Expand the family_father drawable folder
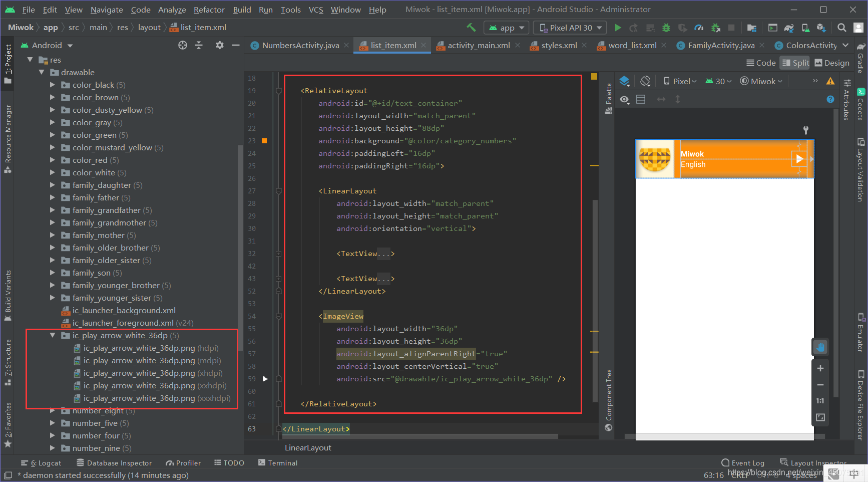Viewport: 868px width, 482px height. pyautogui.click(x=52, y=197)
